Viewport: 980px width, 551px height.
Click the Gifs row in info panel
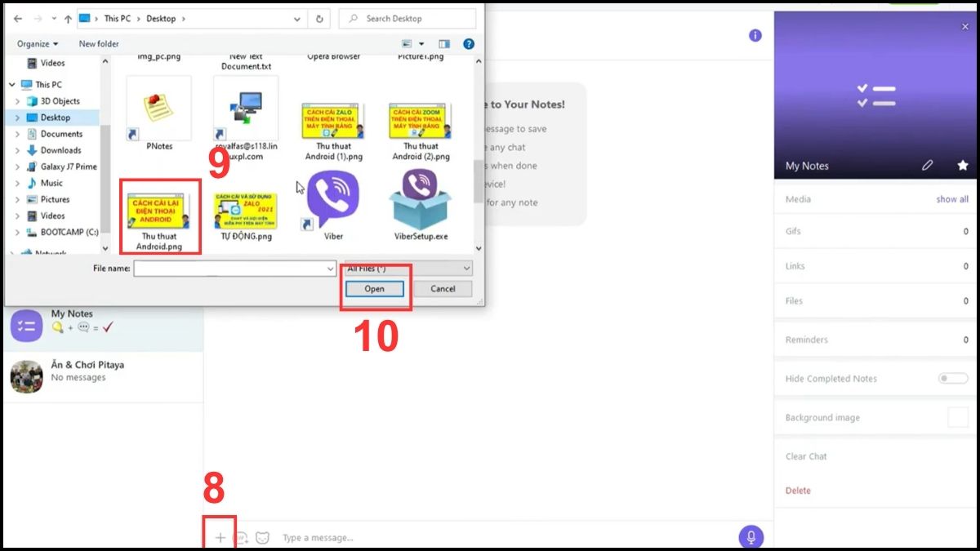point(876,231)
